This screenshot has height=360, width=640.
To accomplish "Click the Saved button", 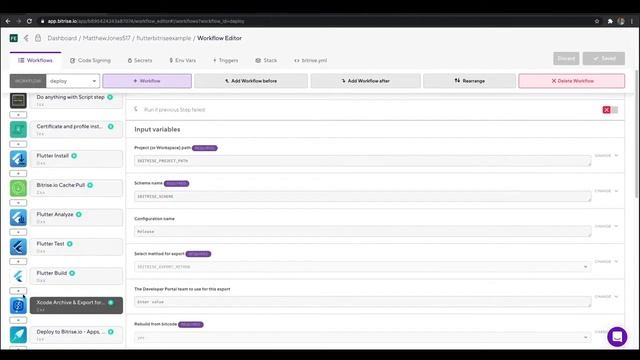I will (x=604, y=58).
